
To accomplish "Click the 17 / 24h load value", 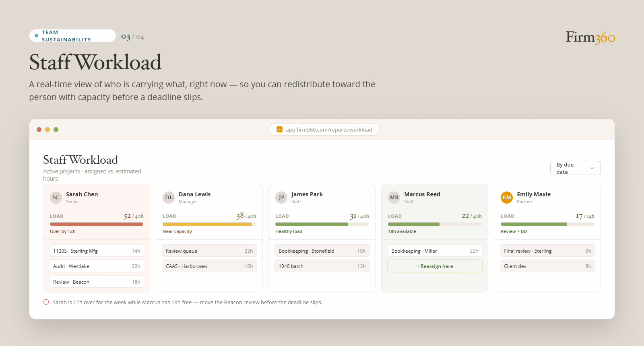I will tap(585, 216).
